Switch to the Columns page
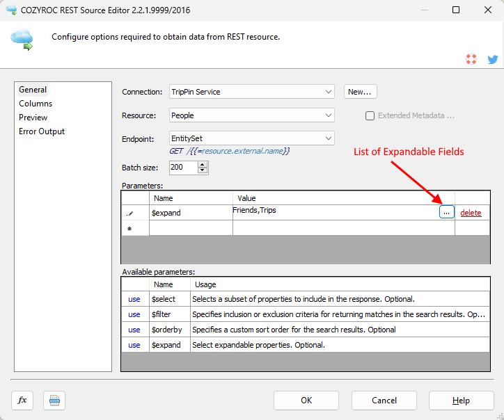Image resolution: width=504 pixels, height=420 pixels. [x=36, y=104]
